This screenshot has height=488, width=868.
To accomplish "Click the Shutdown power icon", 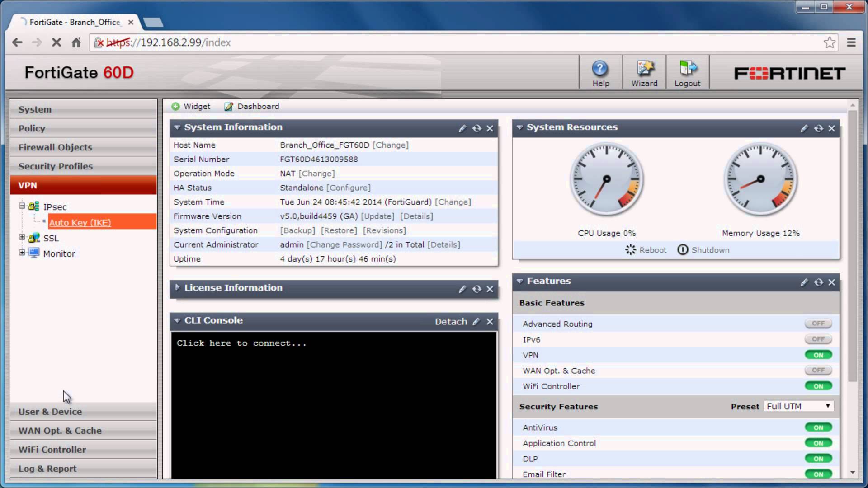I will [683, 250].
